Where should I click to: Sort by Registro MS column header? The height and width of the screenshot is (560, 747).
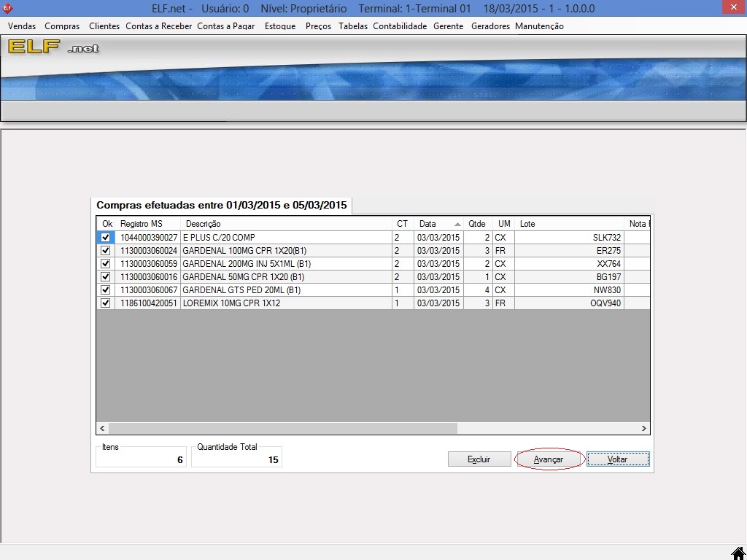[147, 224]
